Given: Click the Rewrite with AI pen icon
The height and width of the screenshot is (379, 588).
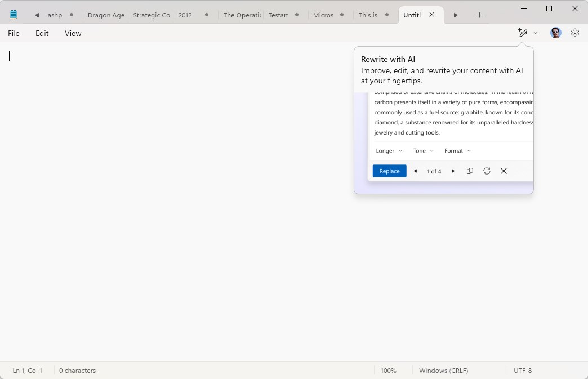Looking at the screenshot, I should [522, 33].
